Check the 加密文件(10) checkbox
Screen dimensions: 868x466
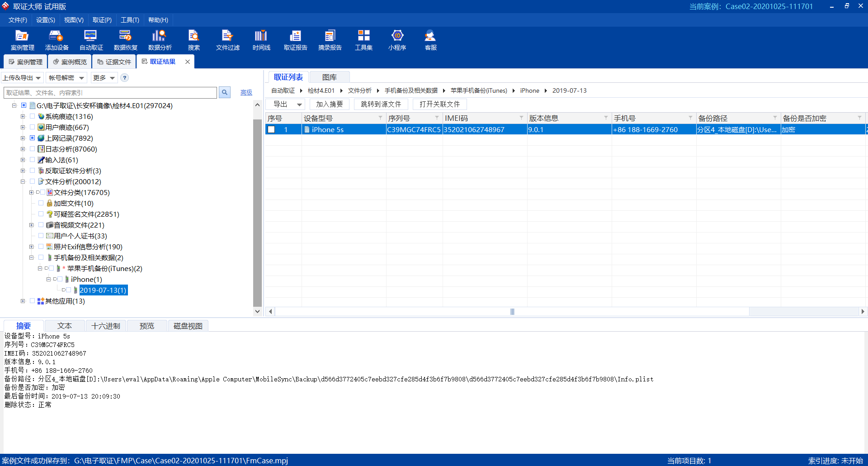click(41, 203)
